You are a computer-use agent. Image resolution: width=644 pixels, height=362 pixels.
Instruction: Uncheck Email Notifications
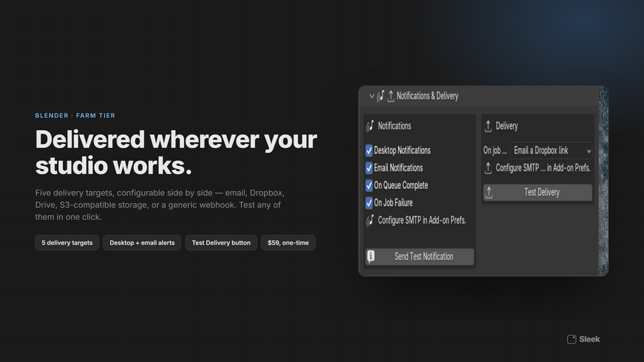pyautogui.click(x=369, y=168)
